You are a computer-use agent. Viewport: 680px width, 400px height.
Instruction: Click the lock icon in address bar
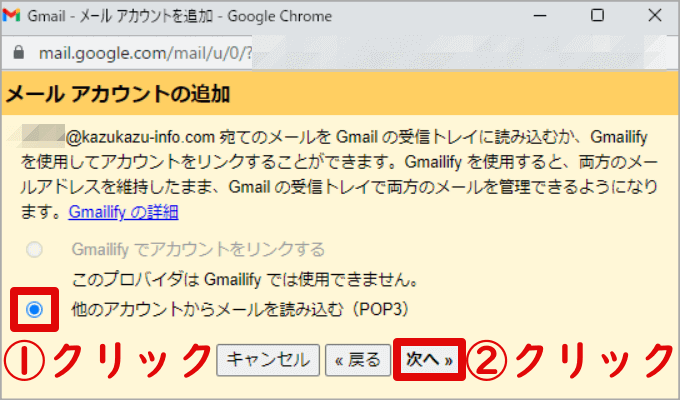pyautogui.click(x=19, y=53)
